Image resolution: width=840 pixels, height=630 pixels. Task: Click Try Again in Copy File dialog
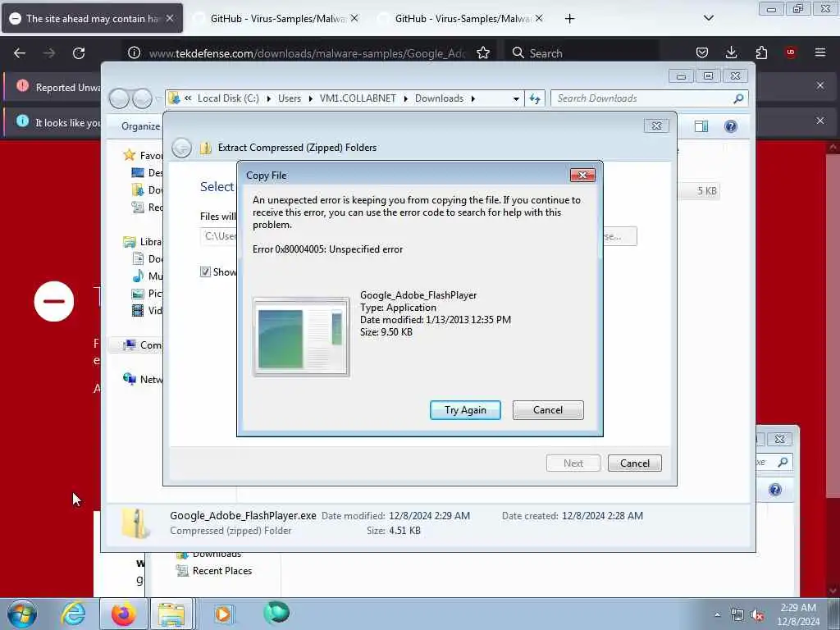(x=465, y=410)
